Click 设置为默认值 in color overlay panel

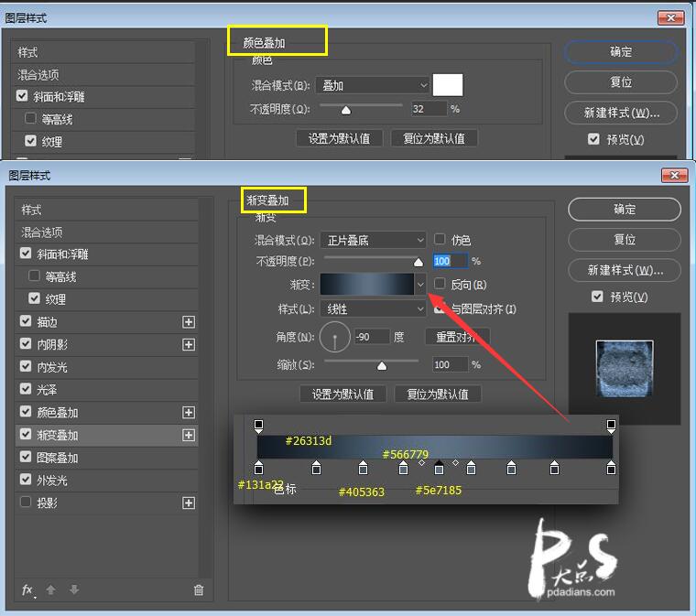tap(339, 138)
